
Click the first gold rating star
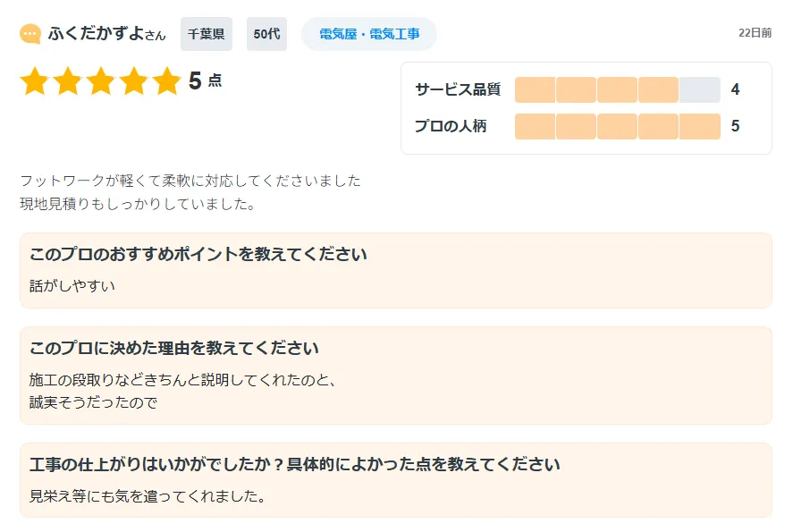[34, 81]
